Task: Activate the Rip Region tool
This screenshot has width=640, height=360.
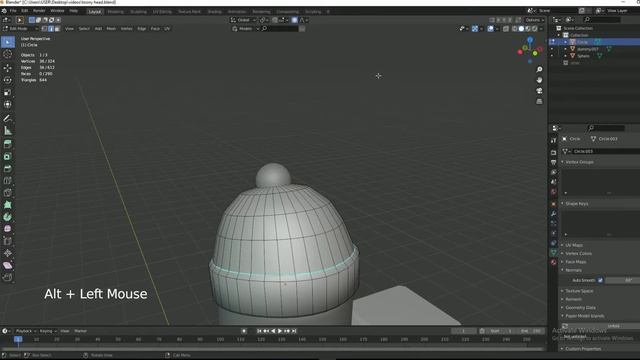Action: point(8,278)
